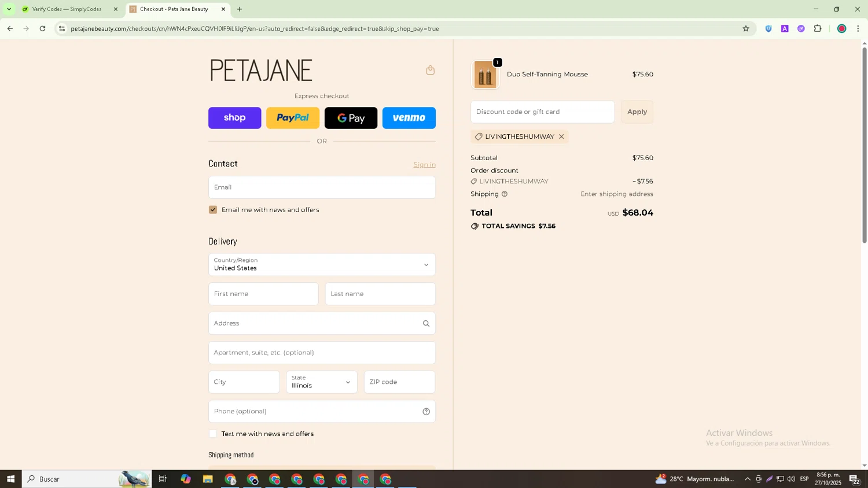Focus the Email input field
This screenshot has width=868, height=488.
(x=322, y=187)
